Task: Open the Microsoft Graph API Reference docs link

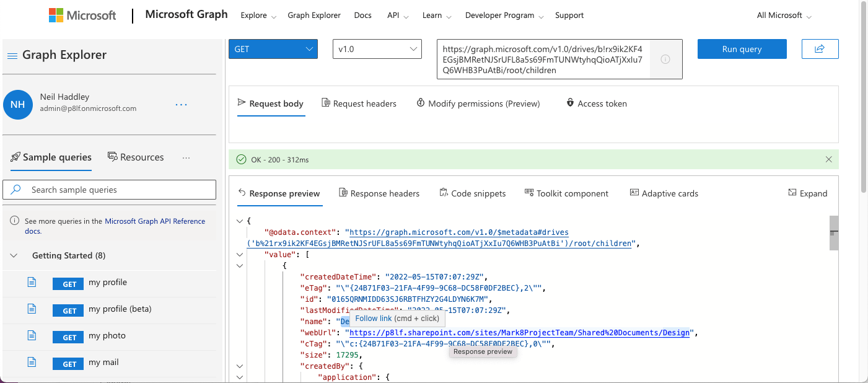Action: point(154,221)
